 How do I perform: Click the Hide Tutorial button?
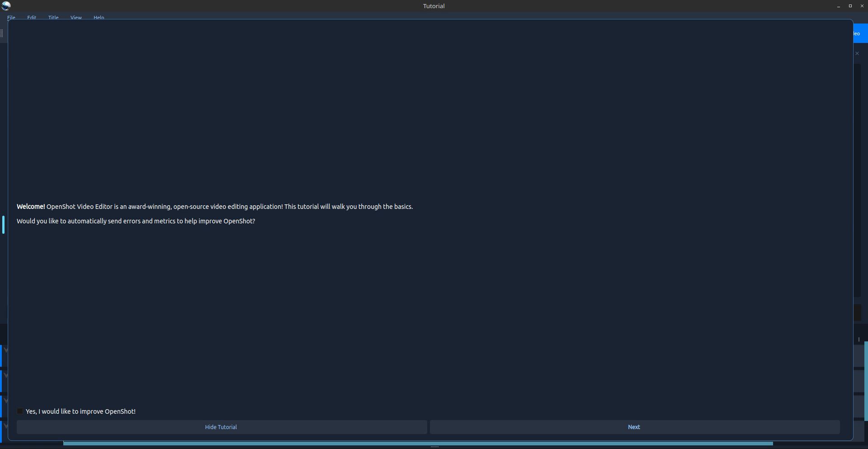(x=222, y=427)
